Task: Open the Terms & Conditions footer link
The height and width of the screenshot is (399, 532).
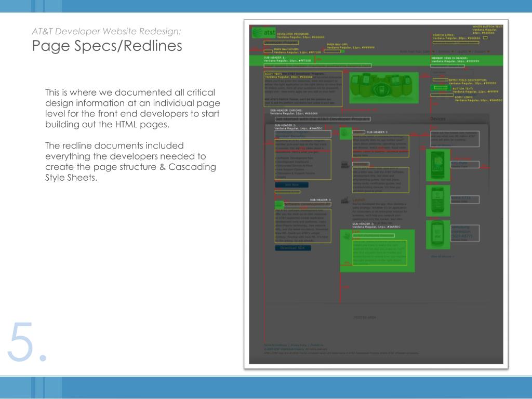Action: [x=275, y=345]
